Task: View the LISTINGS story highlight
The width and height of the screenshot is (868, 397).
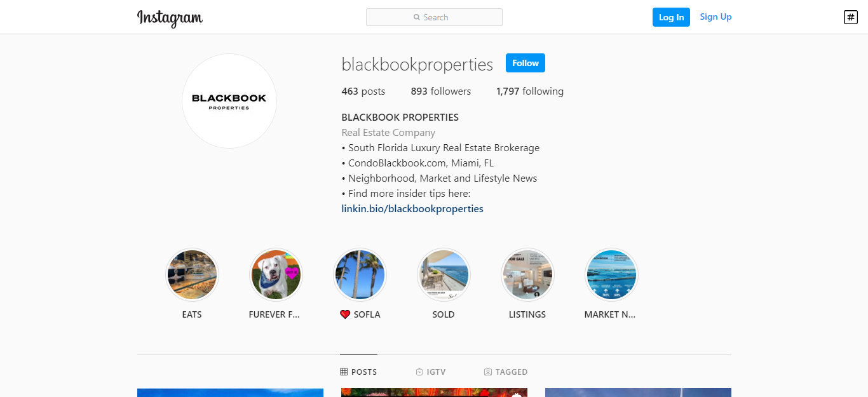Action: pyautogui.click(x=527, y=275)
